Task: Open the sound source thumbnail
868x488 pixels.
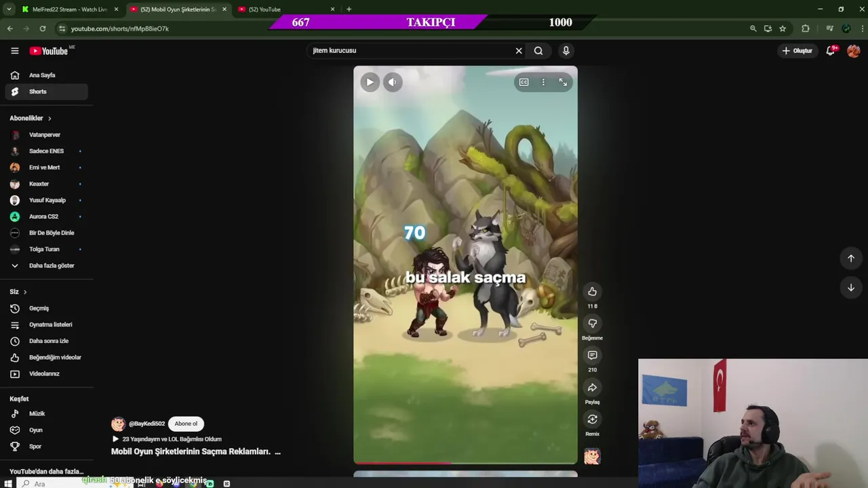Action: click(592, 456)
